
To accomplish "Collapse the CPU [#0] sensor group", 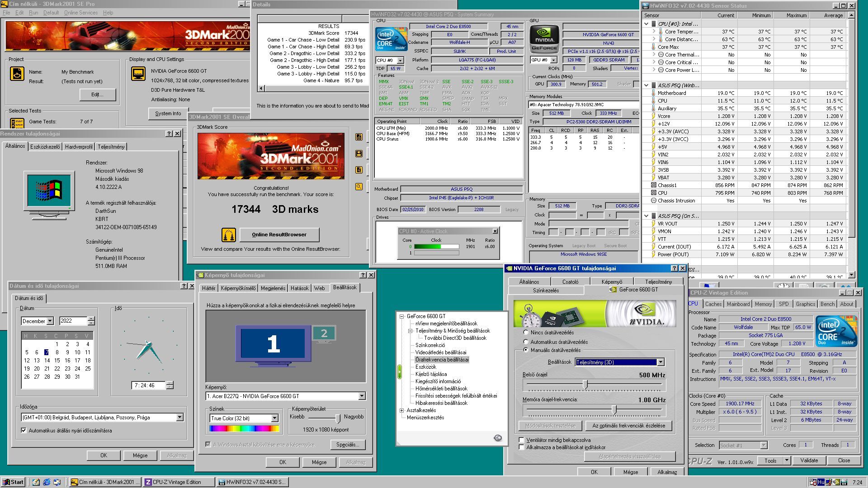I will (x=646, y=23).
